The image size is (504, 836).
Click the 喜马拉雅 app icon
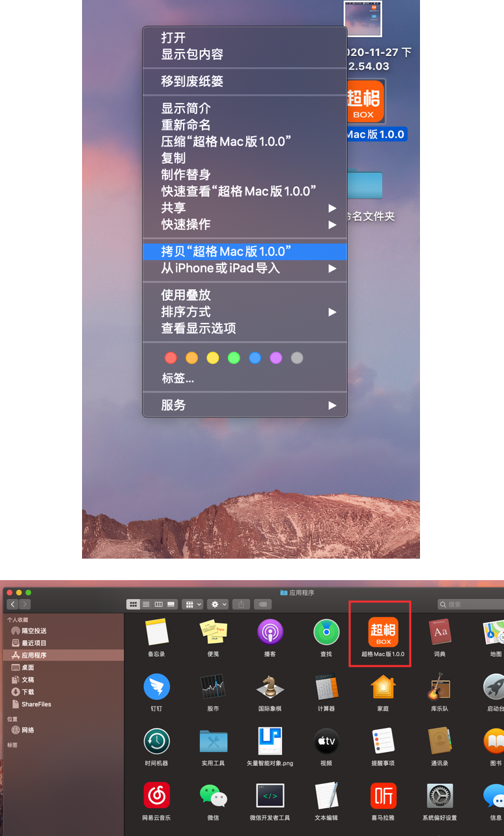coord(383,796)
